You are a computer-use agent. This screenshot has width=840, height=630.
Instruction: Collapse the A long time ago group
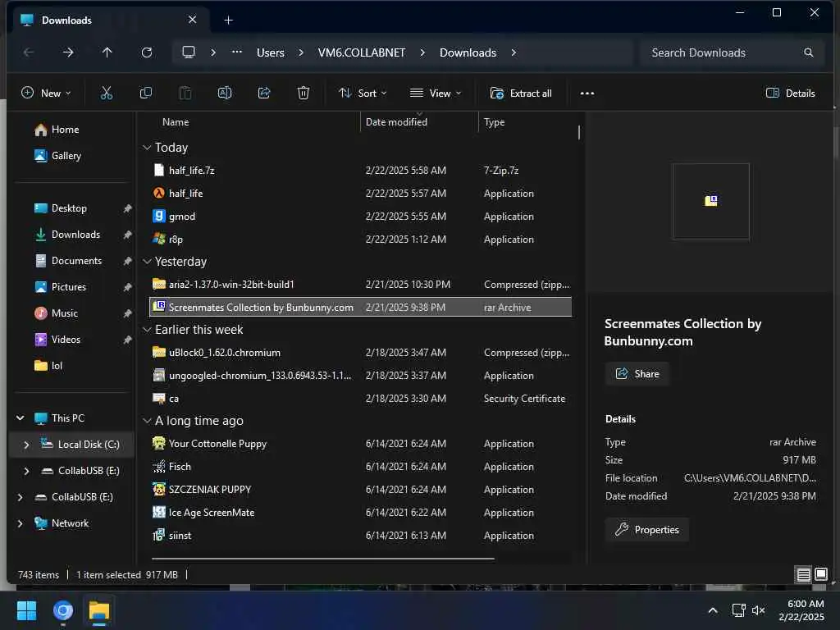(x=147, y=421)
